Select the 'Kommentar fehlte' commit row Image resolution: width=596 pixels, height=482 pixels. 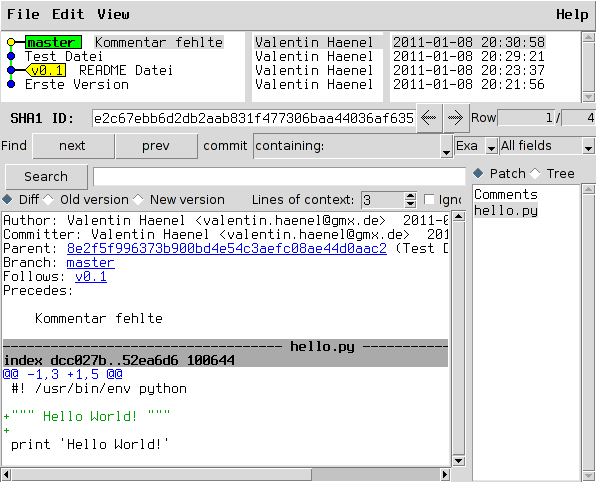click(x=159, y=42)
